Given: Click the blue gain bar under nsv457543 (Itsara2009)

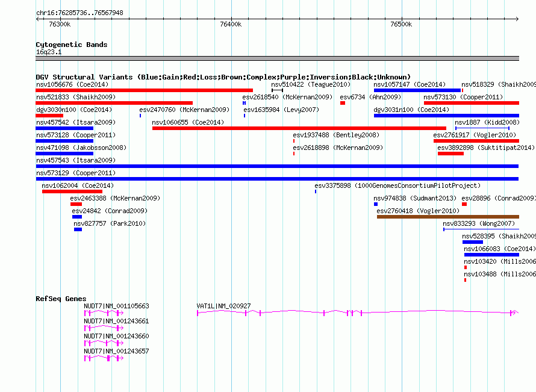Looking at the screenshot, I should (x=277, y=166).
